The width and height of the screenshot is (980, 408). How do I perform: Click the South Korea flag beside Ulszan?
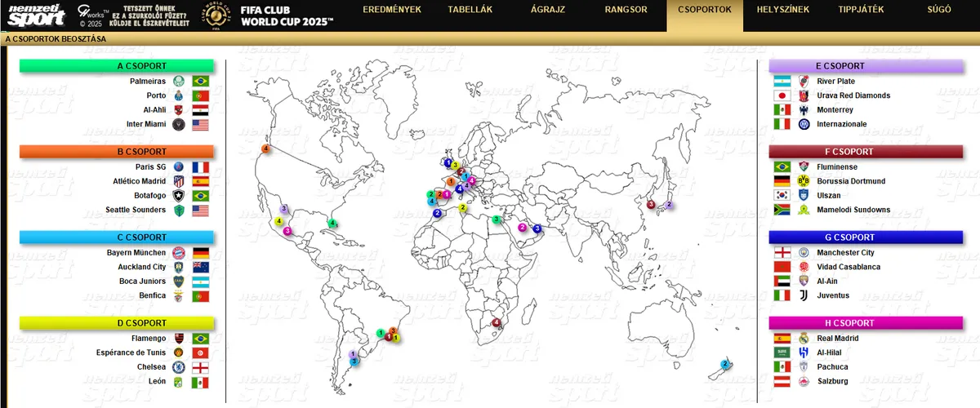782,196
